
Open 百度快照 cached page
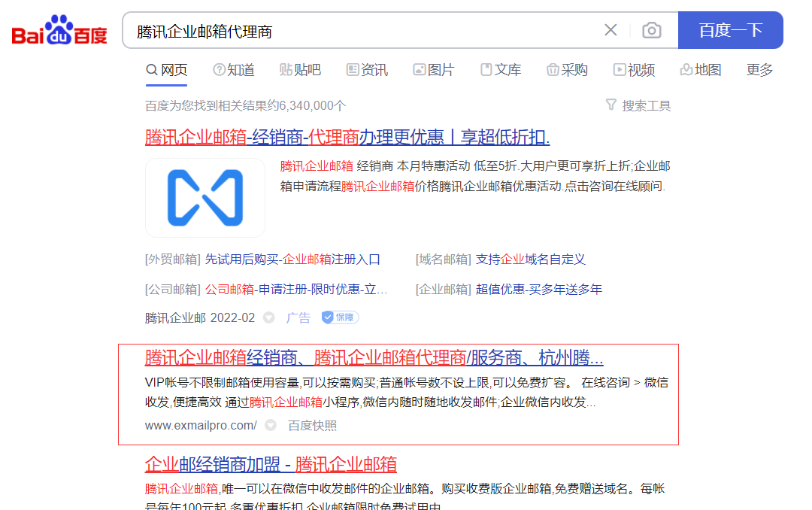coord(312,426)
